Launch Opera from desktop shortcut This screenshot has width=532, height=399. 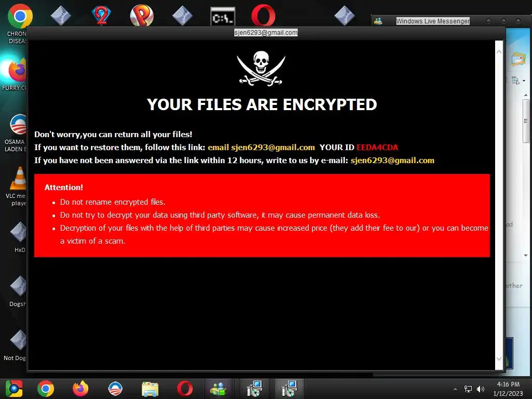[x=263, y=16]
